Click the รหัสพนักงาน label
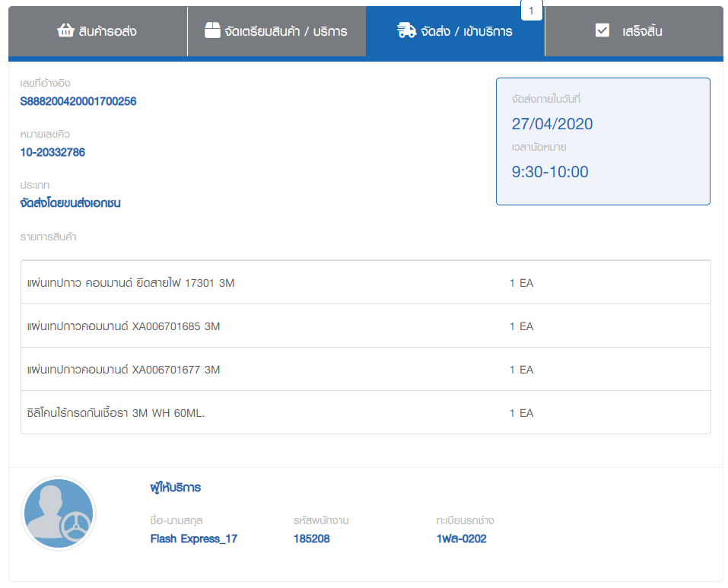 (321, 521)
